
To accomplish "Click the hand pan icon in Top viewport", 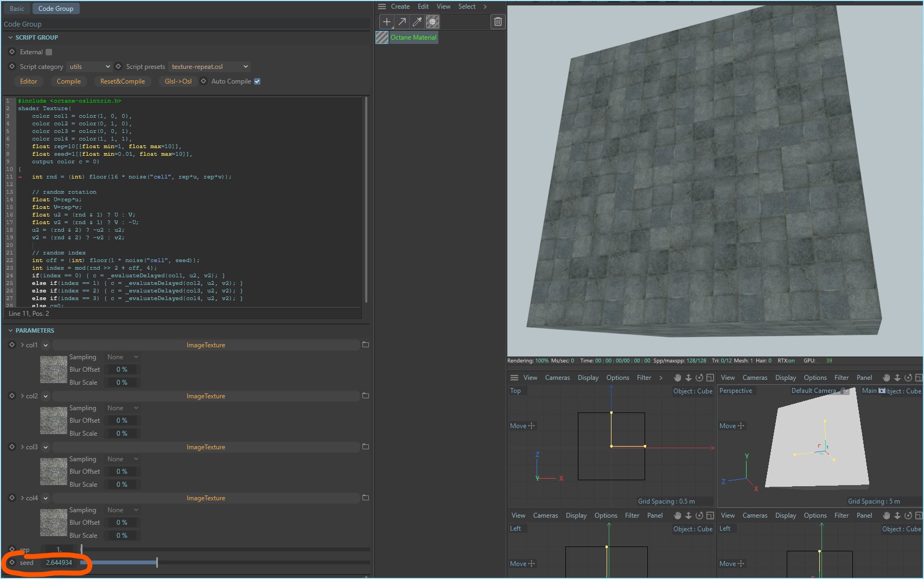I will tap(677, 378).
